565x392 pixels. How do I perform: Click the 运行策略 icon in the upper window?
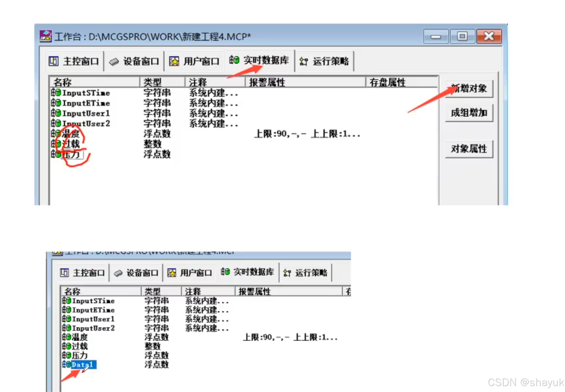(303, 61)
